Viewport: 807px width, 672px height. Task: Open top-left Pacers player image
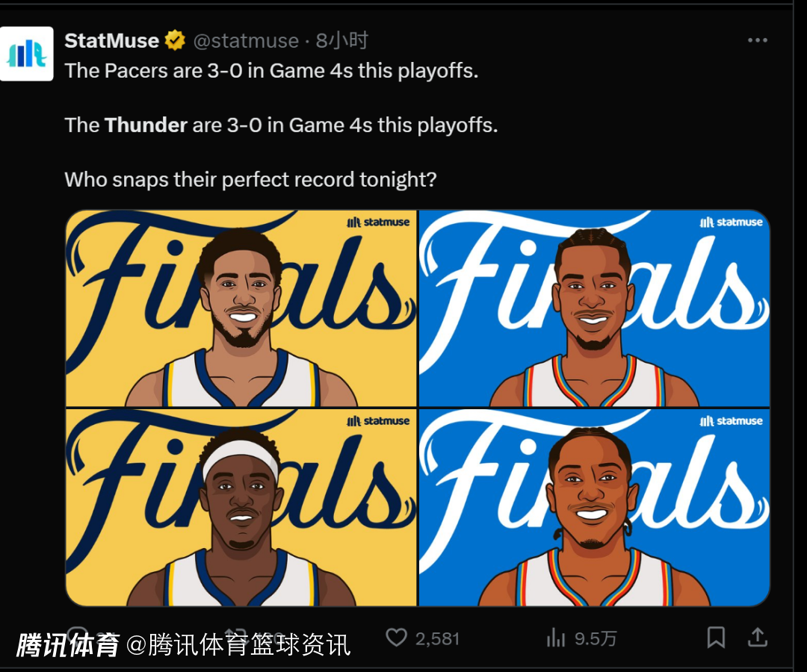[x=241, y=308]
